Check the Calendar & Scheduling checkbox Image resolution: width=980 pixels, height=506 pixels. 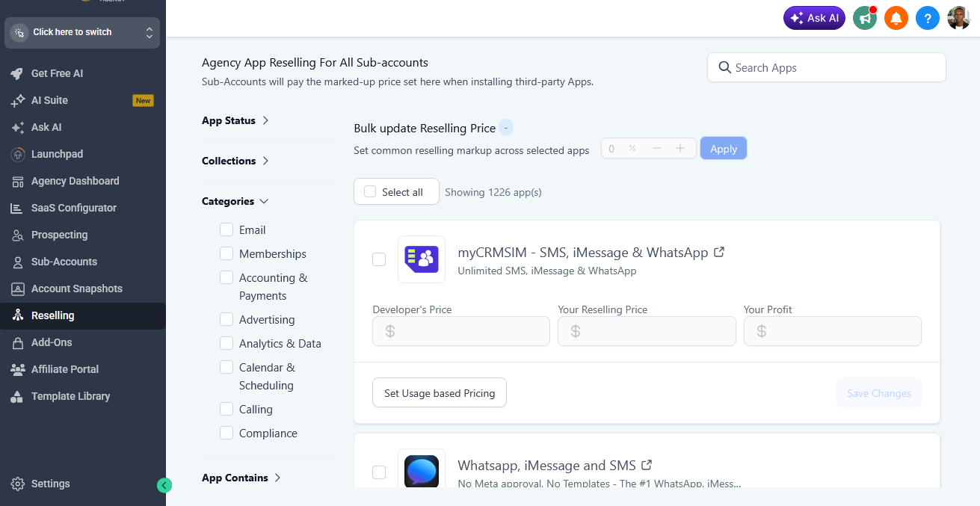[226, 367]
